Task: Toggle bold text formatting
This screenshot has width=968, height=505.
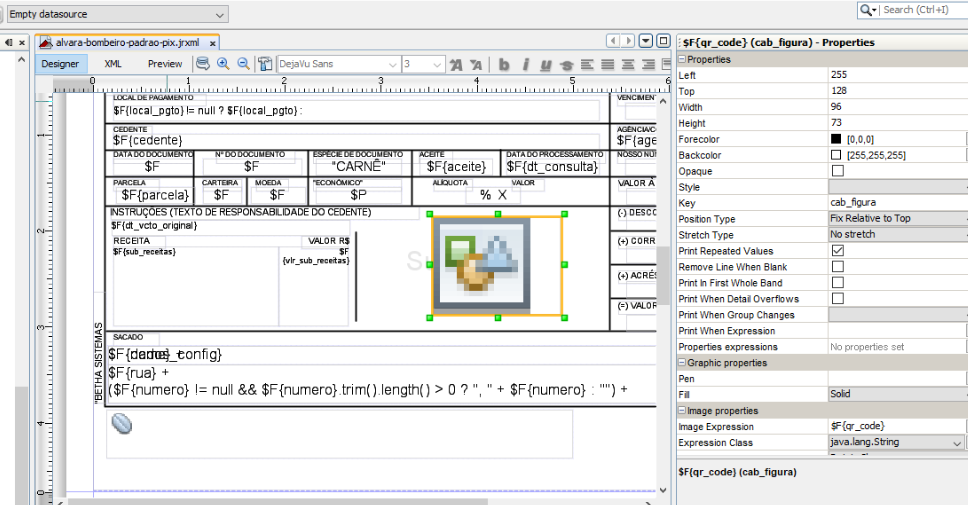Action: [504, 64]
